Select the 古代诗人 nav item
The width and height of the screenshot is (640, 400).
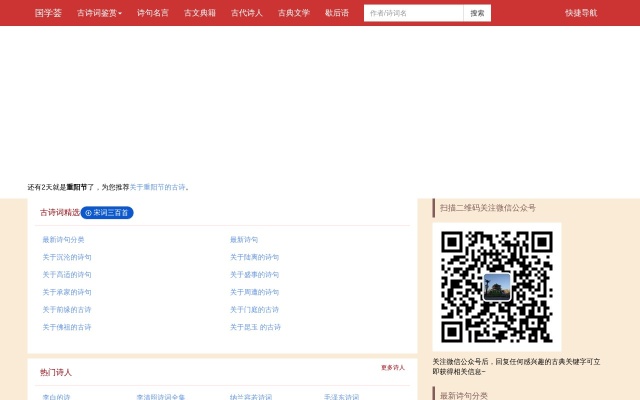pos(246,13)
